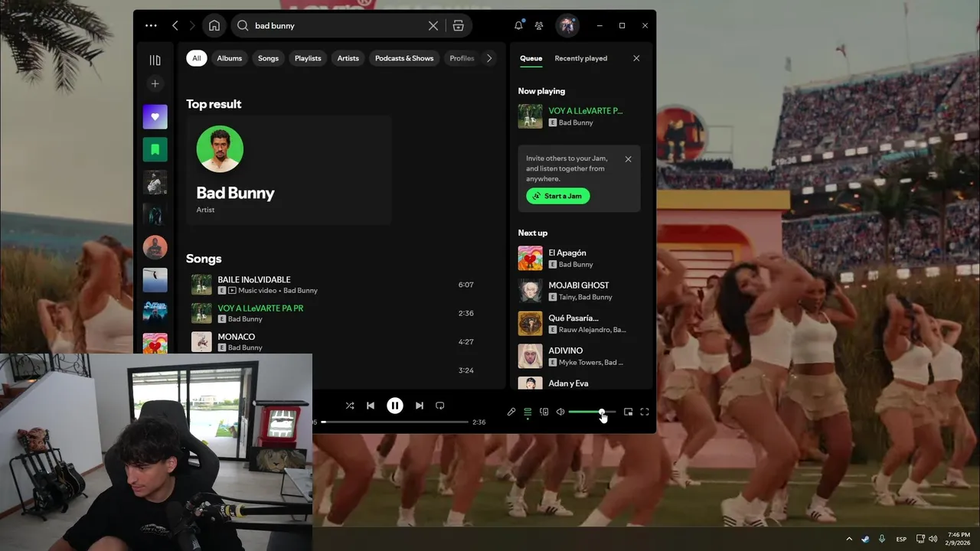Show hidden icons in the system tray

pyautogui.click(x=848, y=539)
